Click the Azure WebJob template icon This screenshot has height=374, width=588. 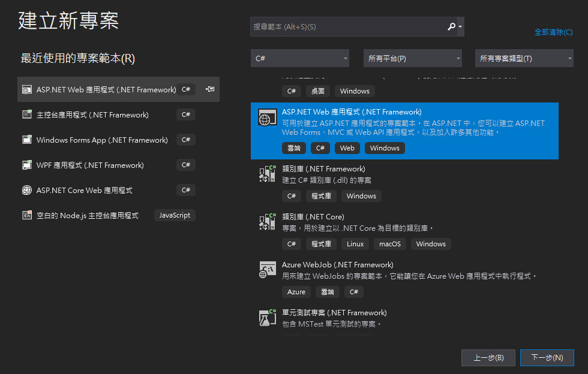268,270
